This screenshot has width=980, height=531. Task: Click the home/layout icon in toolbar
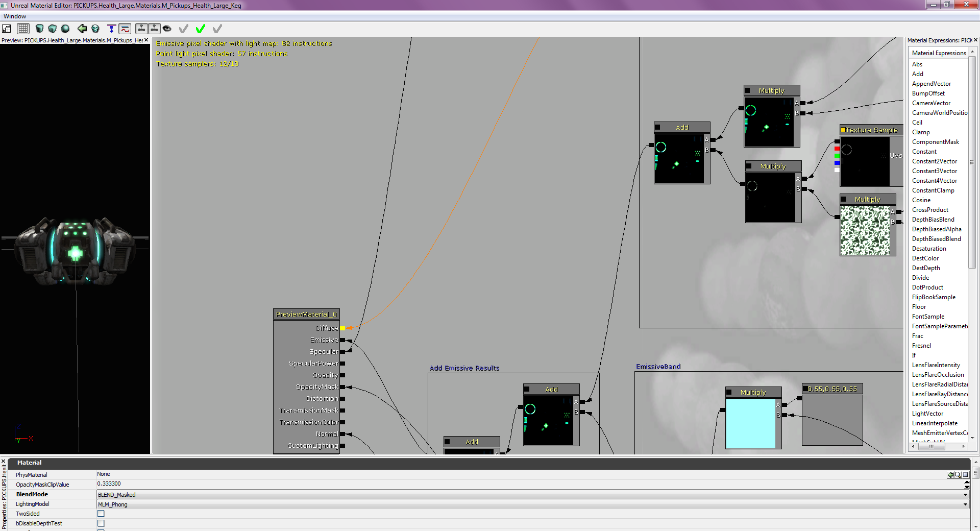tap(7, 29)
